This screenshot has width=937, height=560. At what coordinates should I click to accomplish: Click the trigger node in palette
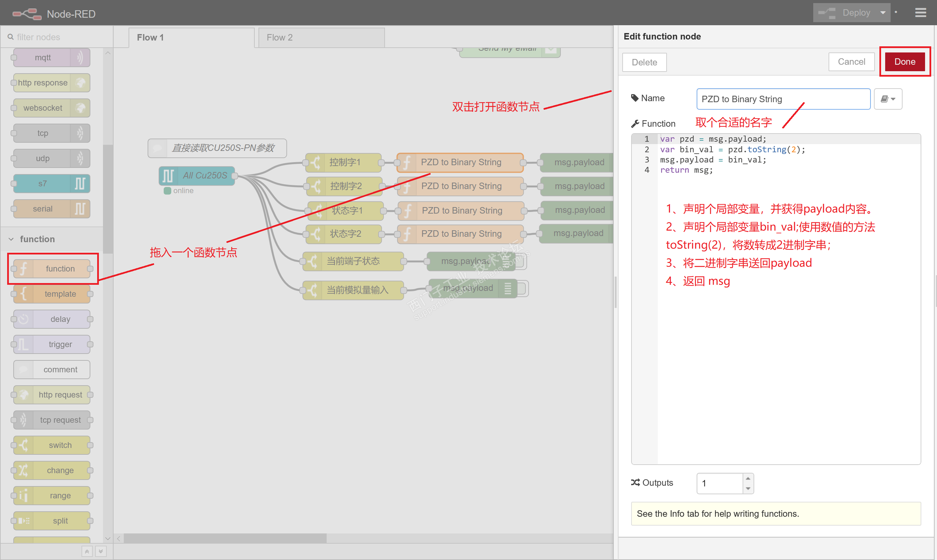[60, 344]
